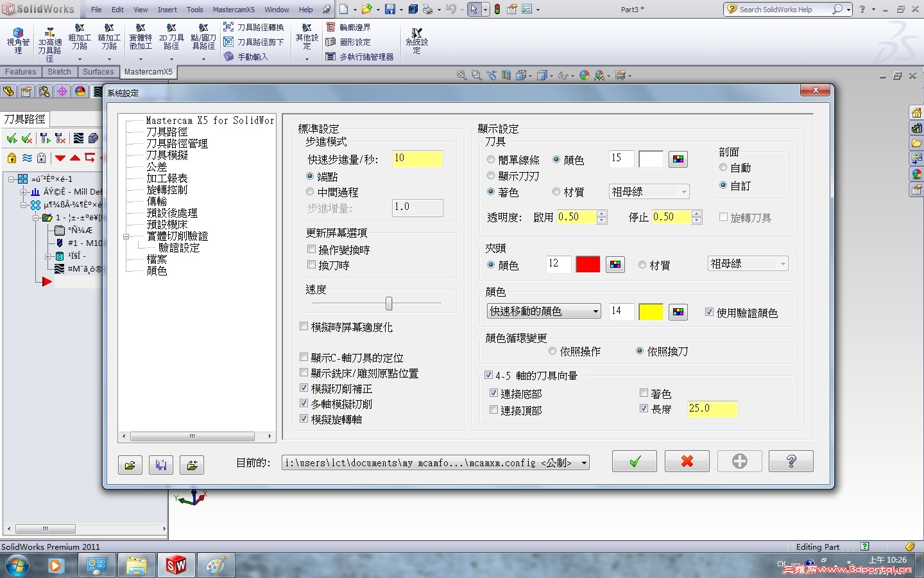The height and width of the screenshot is (578, 924).
Task: Toggle the 模擬時屏幕適度化 checkbox
Action: click(x=304, y=326)
